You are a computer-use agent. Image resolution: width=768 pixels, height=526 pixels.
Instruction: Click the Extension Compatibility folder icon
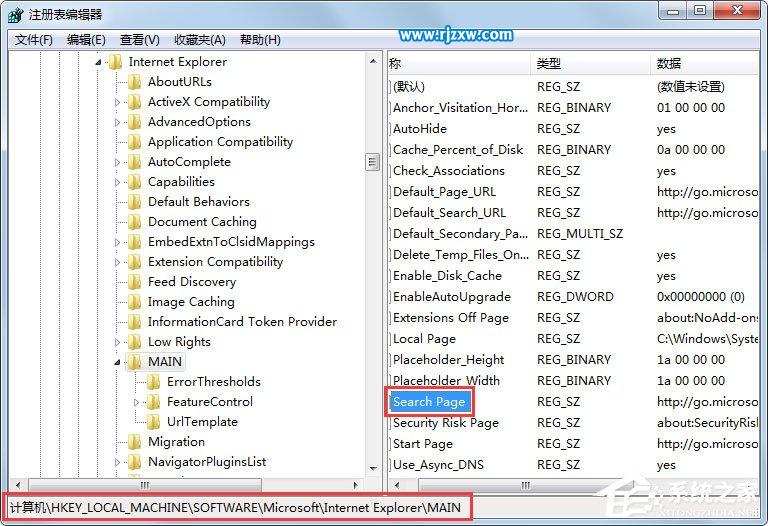click(x=134, y=262)
